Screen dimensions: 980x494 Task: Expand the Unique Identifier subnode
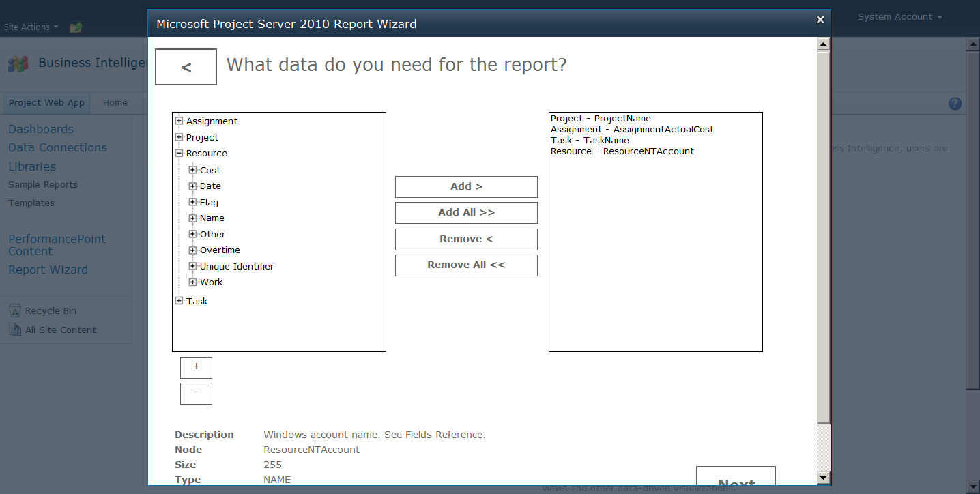tap(193, 266)
